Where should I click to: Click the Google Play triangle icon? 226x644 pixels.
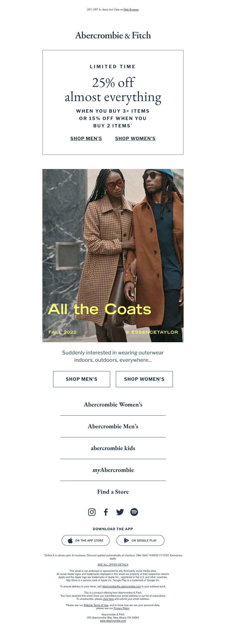point(126,540)
